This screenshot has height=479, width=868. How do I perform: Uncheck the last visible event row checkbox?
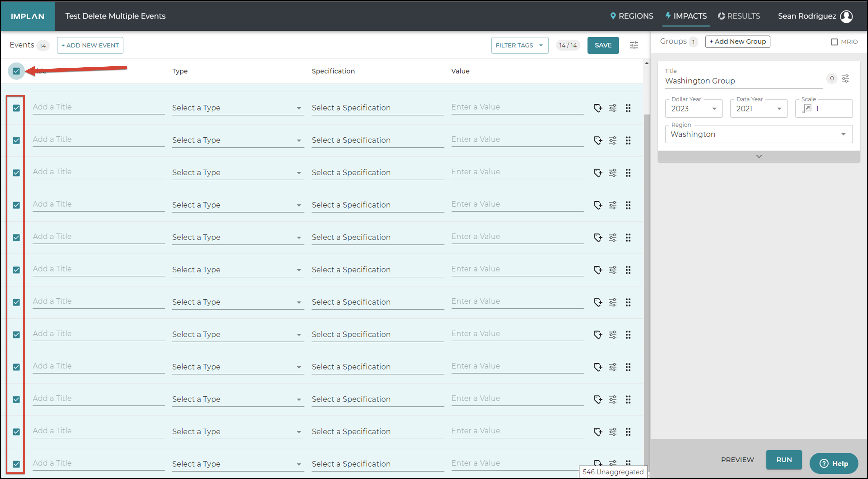click(16, 464)
